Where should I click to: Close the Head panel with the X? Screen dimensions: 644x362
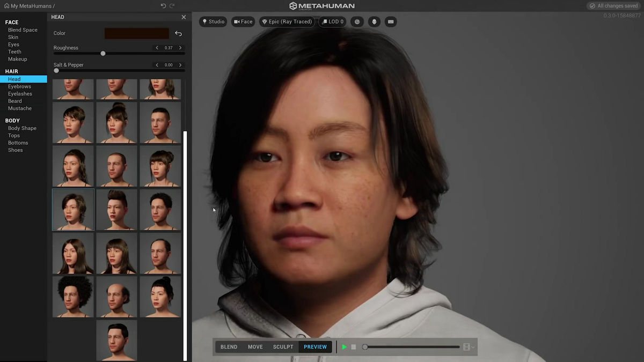click(x=184, y=17)
